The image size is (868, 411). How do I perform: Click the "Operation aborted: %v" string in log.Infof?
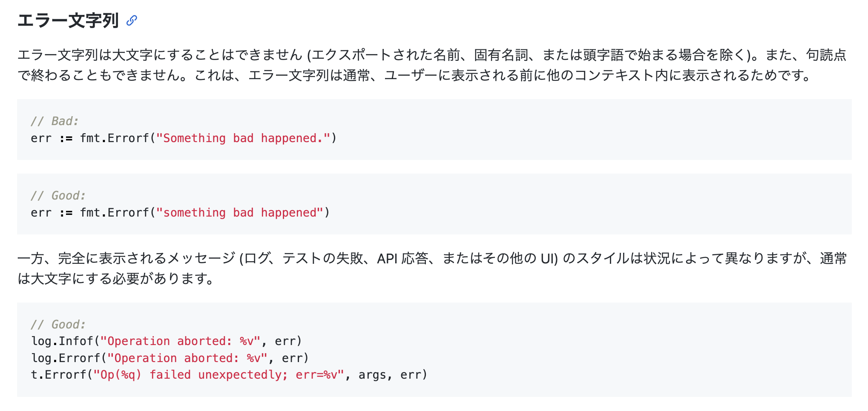(x=180, y=341)
